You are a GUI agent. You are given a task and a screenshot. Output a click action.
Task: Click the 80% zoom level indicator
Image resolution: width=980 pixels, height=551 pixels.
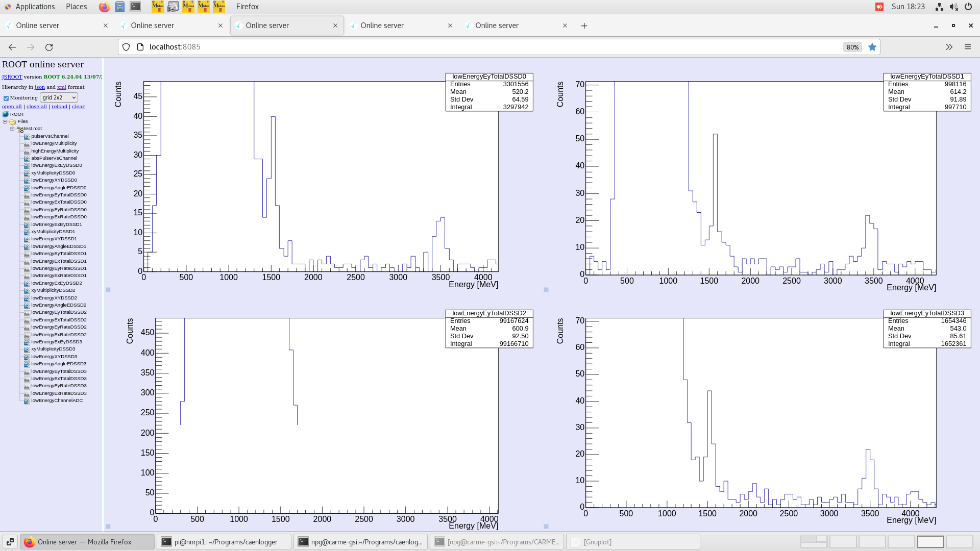pyautogui.click(x=852, y=47)
